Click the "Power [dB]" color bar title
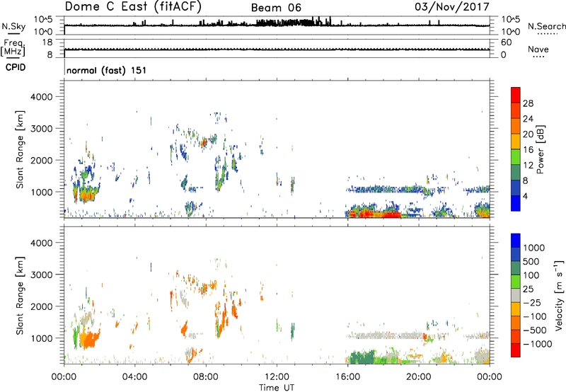566x392 pixels. (x=541, y=149)
